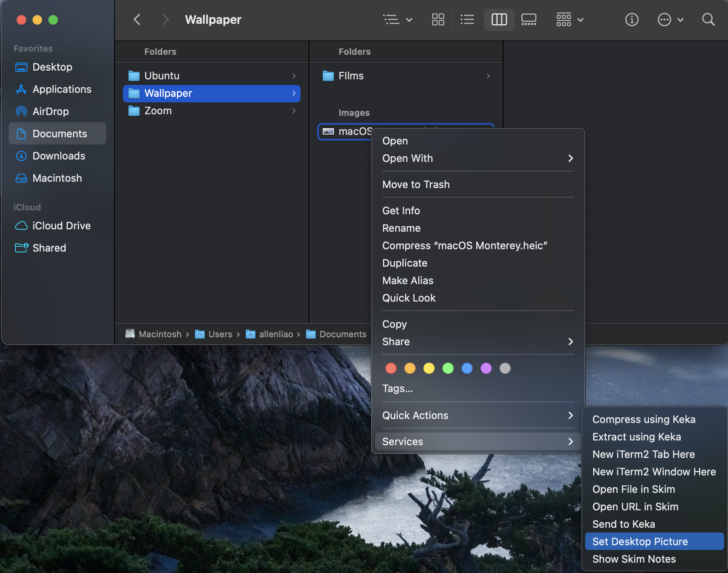Open Downloads from the Favorites sidebar

pos(59,156)
